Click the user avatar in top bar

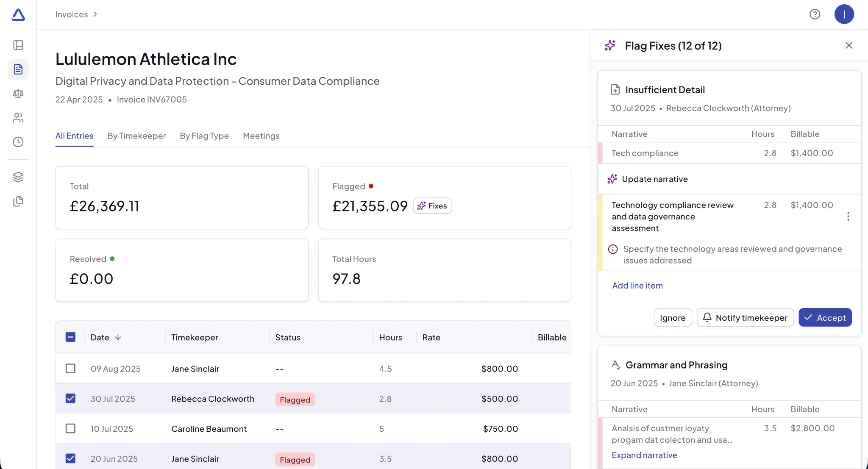coord(844,14)
